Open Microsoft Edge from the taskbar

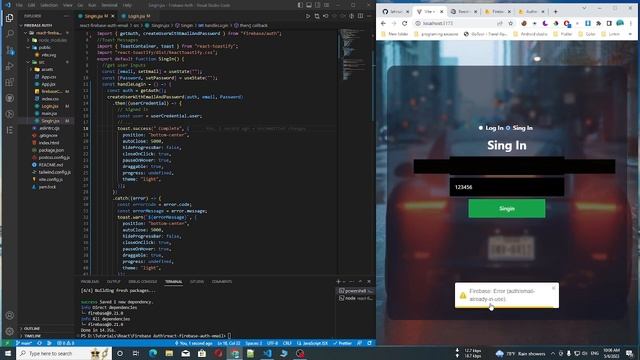153,353
